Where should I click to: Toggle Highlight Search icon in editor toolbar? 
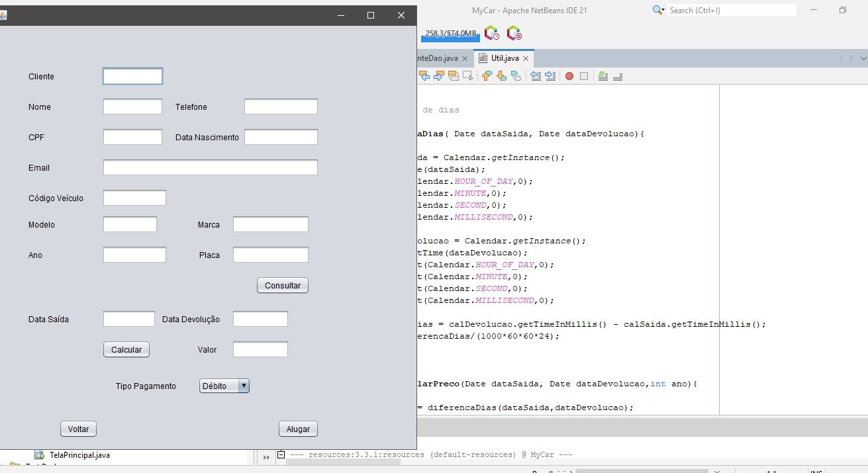coord(453,76)
